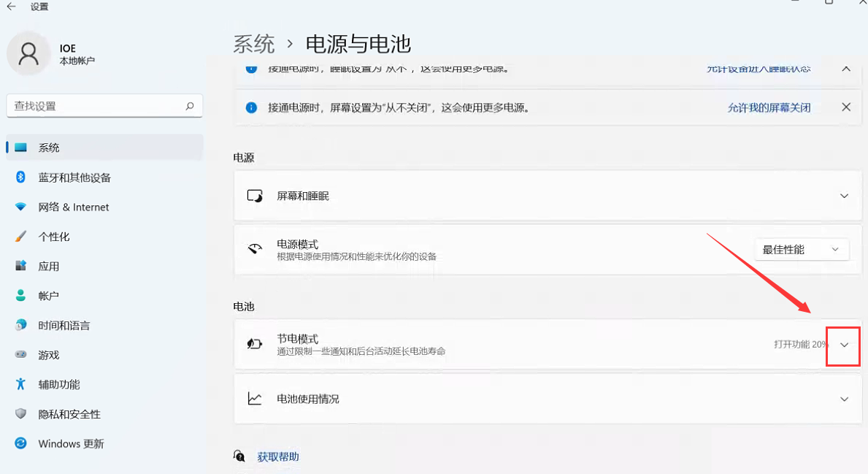Expand the 电池使用情况 section
This screenshot has width=868, height=474.
coord(844,398)
